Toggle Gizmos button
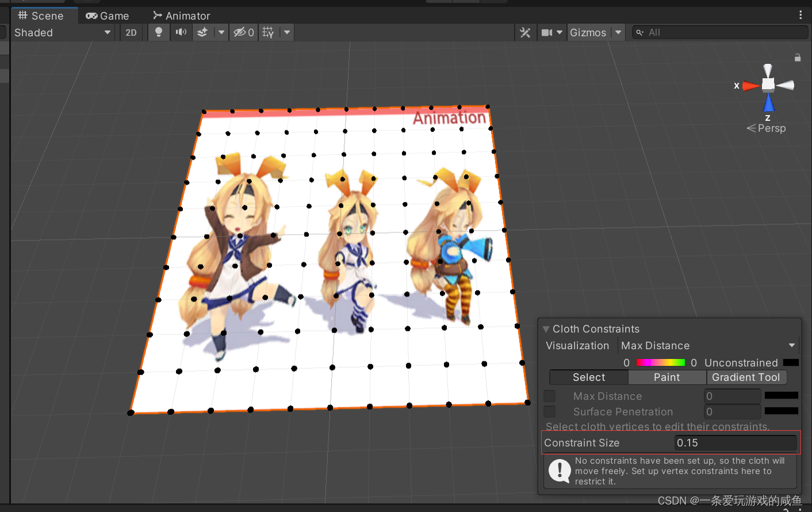Screen dimensions: 812x512 click(588, 33)
